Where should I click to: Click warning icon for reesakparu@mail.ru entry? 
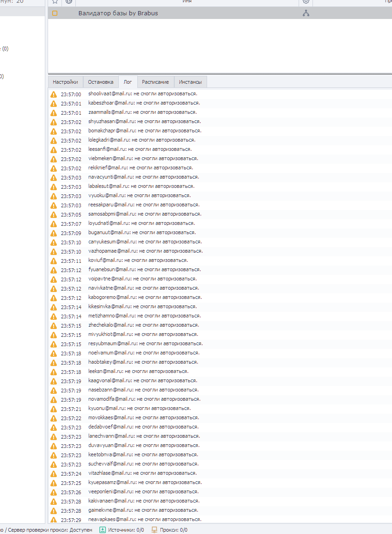coord(54,205)
